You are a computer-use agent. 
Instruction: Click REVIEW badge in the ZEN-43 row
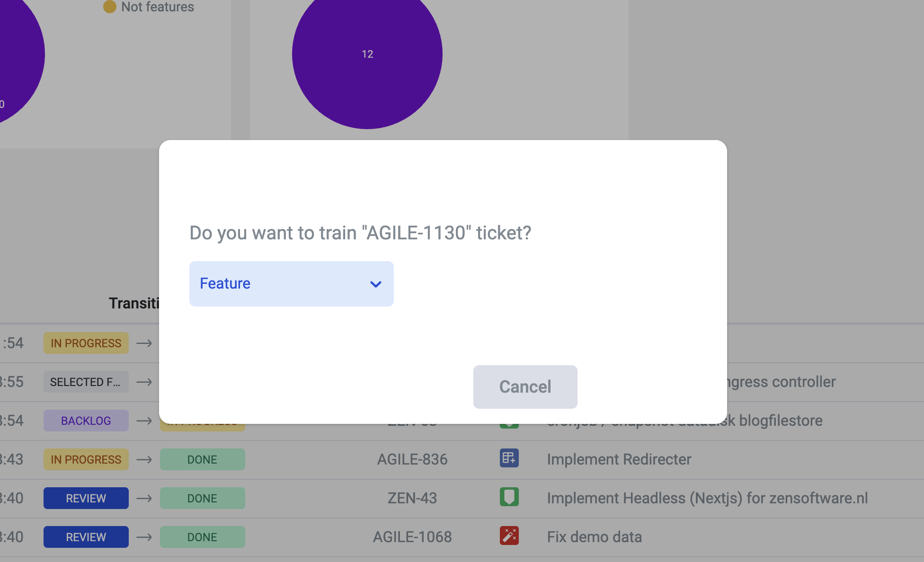click(x=86, y=499)
